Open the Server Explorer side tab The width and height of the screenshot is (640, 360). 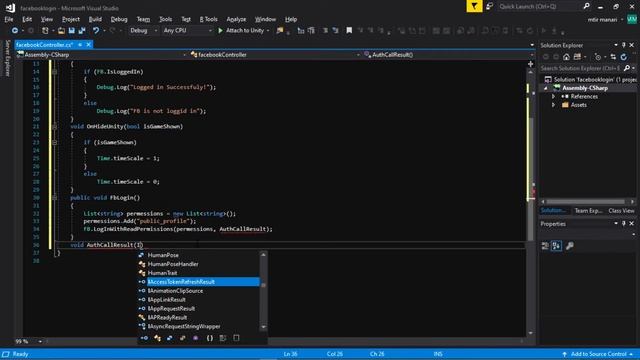pyautogui.click(x=7, y=58)
